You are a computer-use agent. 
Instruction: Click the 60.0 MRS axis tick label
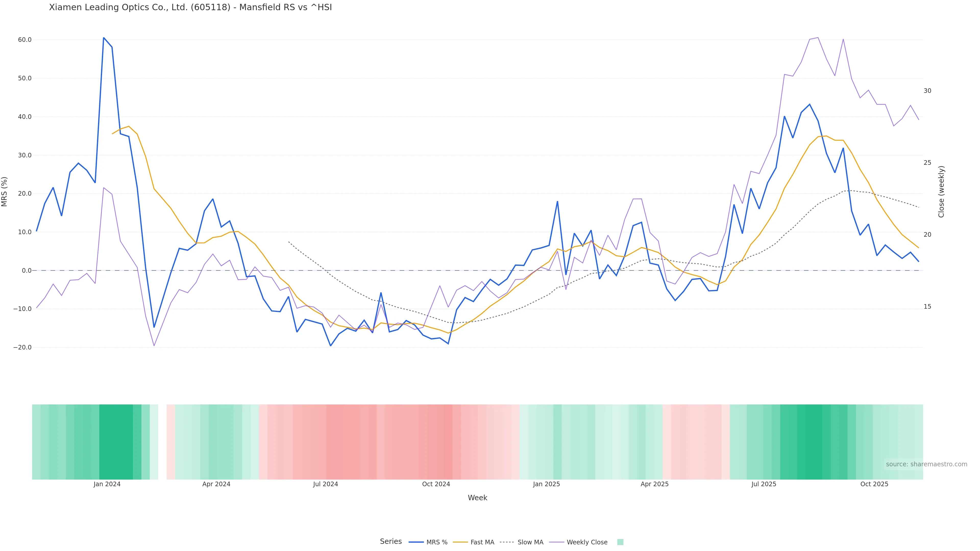tap(25, 40)
